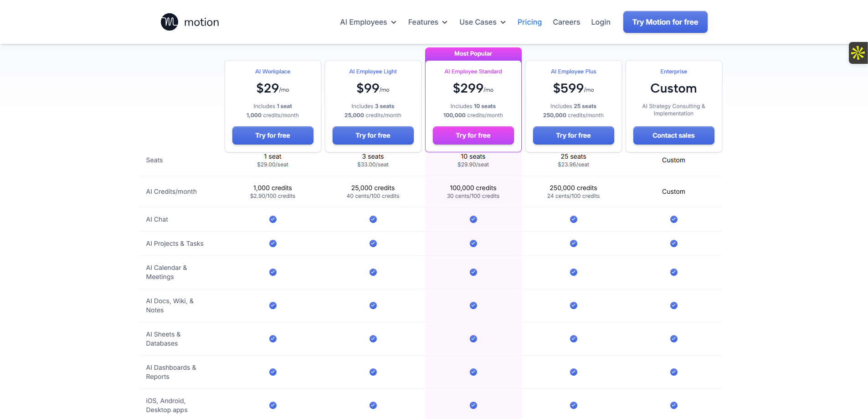868x419 pixels.
Task: Click the Most Popular banner
Action: [x=473, y=54]
